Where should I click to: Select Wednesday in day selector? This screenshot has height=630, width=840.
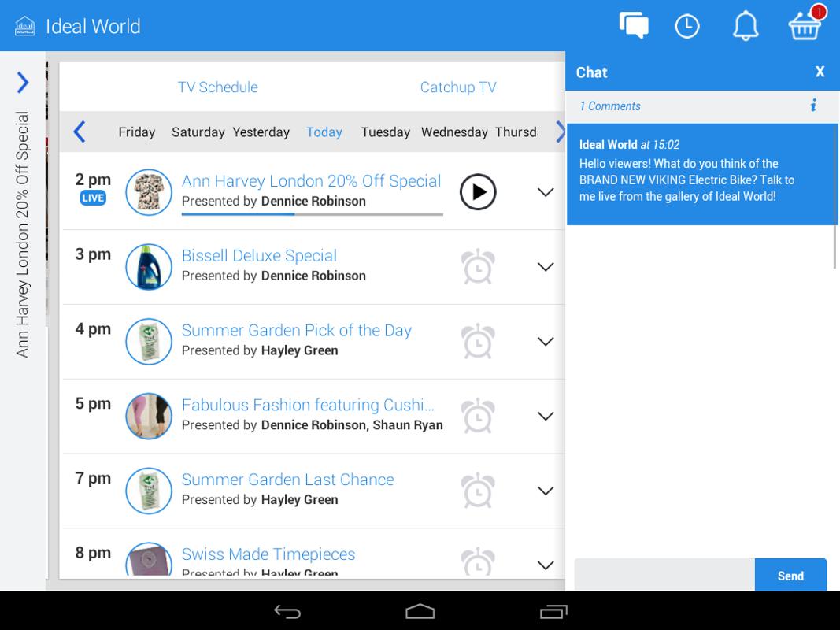pyautogui.click(x=454, y=132)
